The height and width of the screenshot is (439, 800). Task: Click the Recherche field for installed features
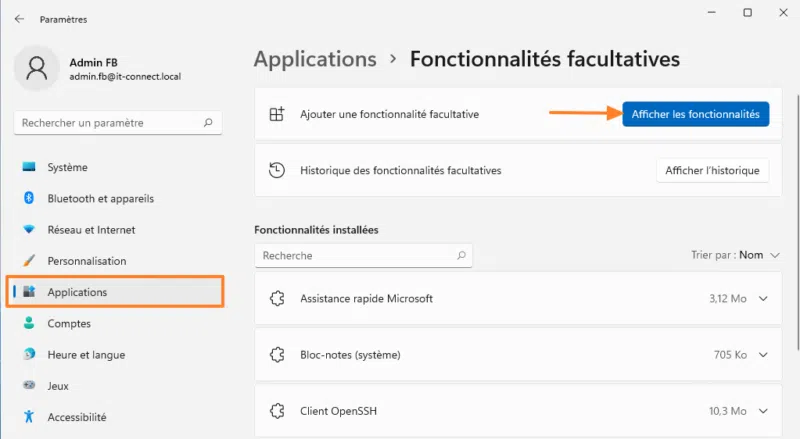point(355,256)
